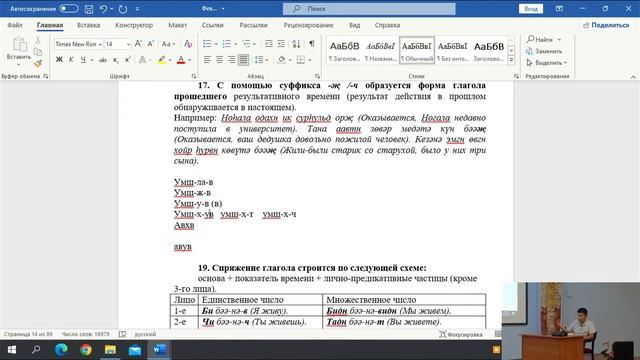
Task: Click the Поделиться share button
Action: [x=606, y=25]
